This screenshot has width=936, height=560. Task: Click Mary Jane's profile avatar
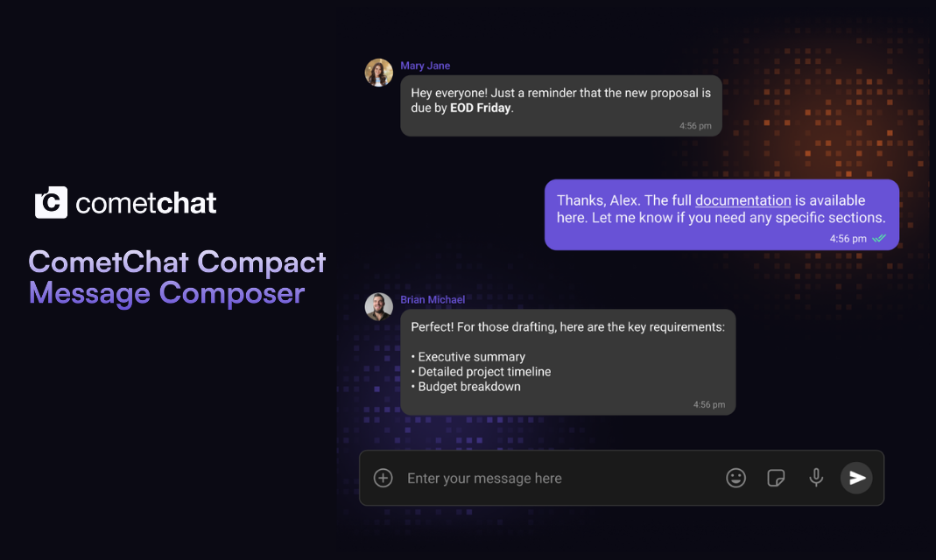click(379, 73)
